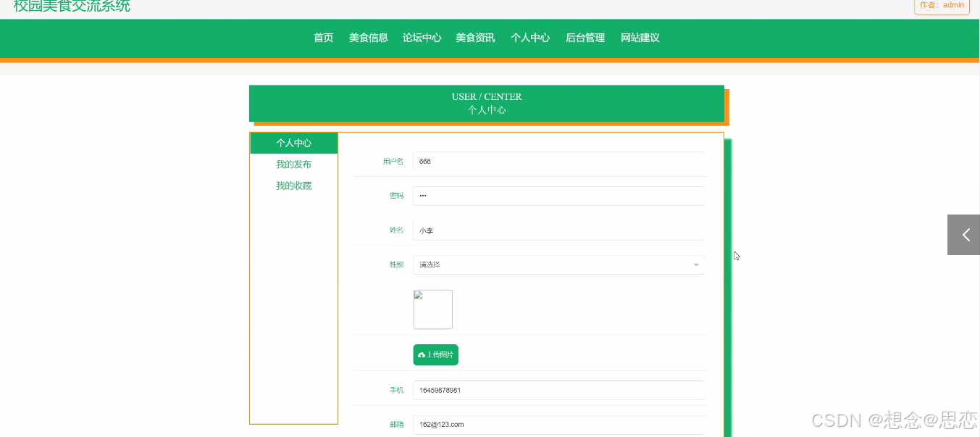980x437 pixels.
Task: Click the 邮箱 field with 162@123.com
Action: (x=558, y=425)
